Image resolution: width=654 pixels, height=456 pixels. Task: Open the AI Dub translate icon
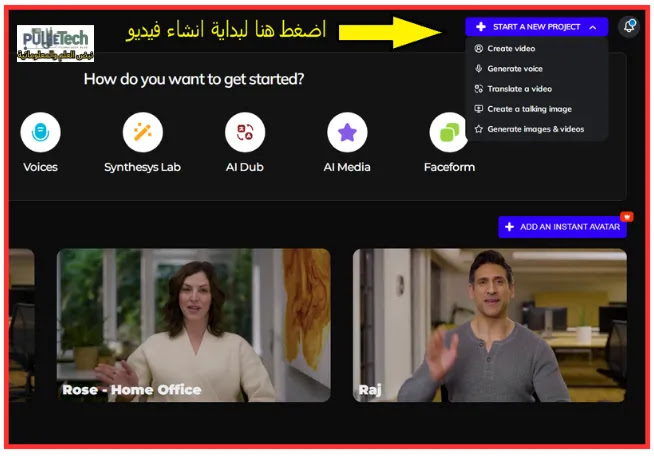click(x=245, y=132)
